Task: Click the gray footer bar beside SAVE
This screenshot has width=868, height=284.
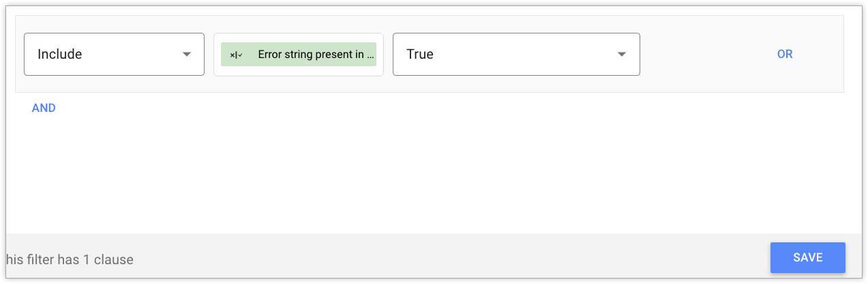Action: (477, 259)
